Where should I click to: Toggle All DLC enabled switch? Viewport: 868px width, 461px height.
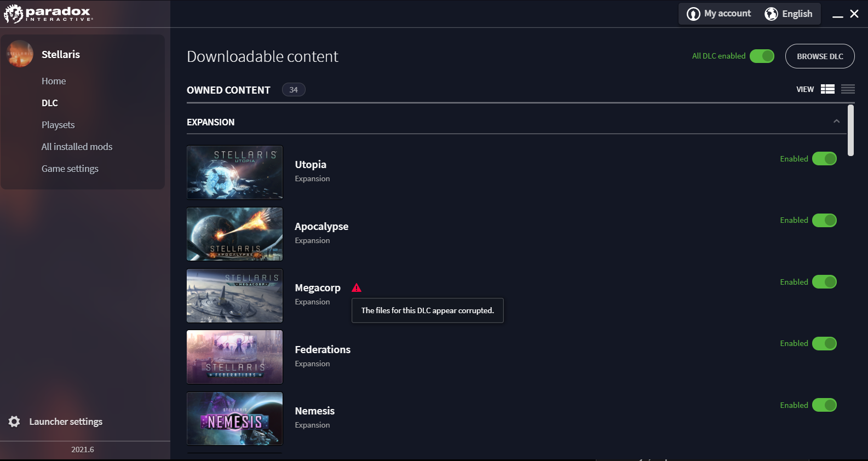pos(762,56)
